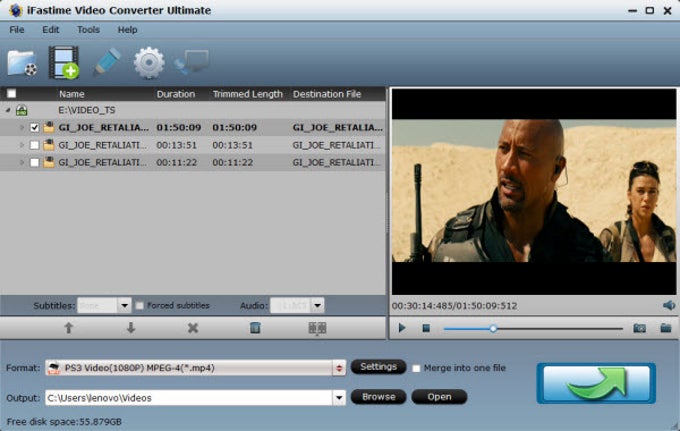The width and height of the screenshot is (680, 431).
Task: Click the Duration column header
Action: pos(176,94)
